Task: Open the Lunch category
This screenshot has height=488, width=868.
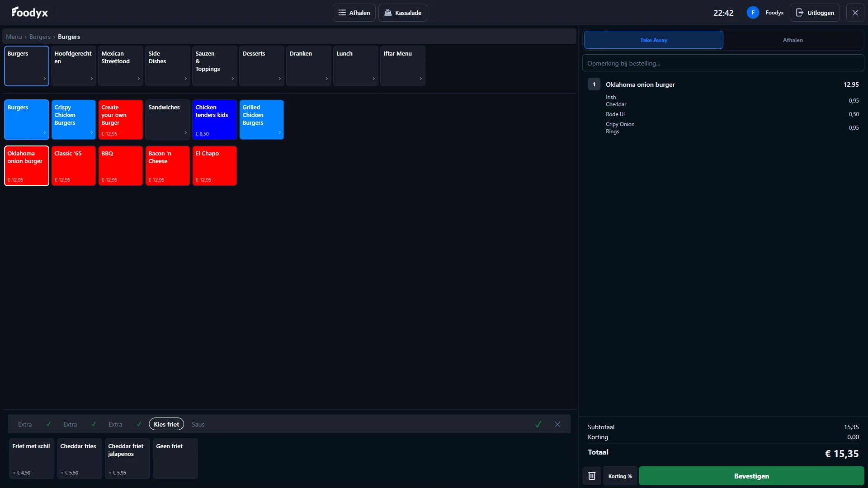Action: (x=356, y=66)
